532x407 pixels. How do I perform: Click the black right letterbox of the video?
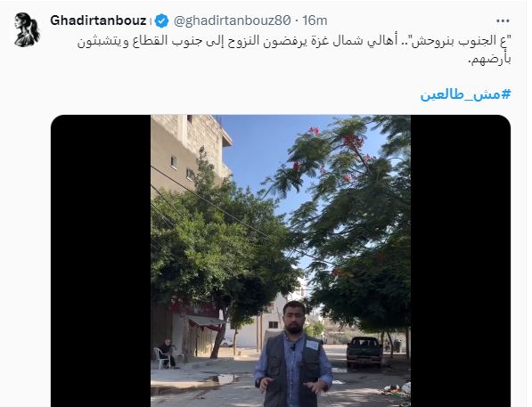tap(461, 261)
